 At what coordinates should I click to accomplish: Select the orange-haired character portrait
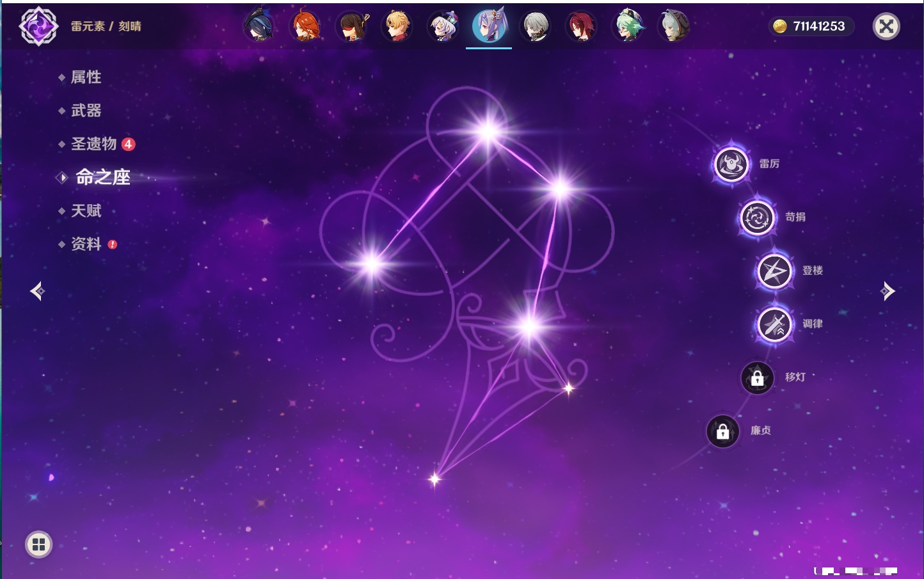point(305,26)
